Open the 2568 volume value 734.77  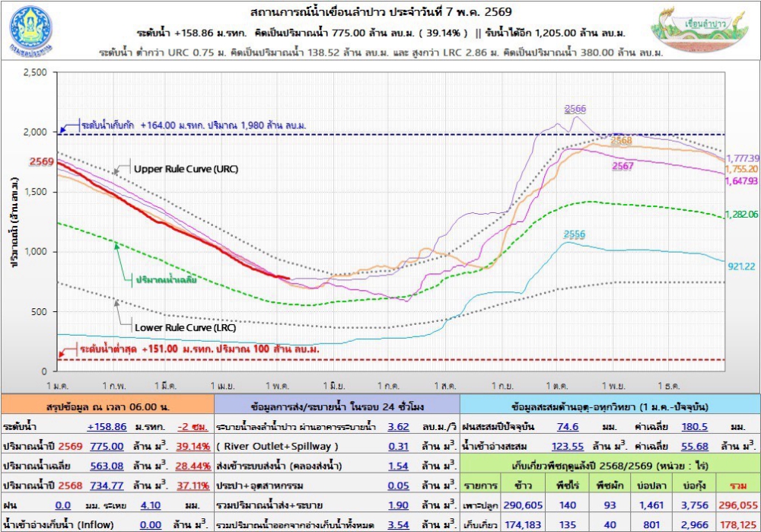[107, 486]
